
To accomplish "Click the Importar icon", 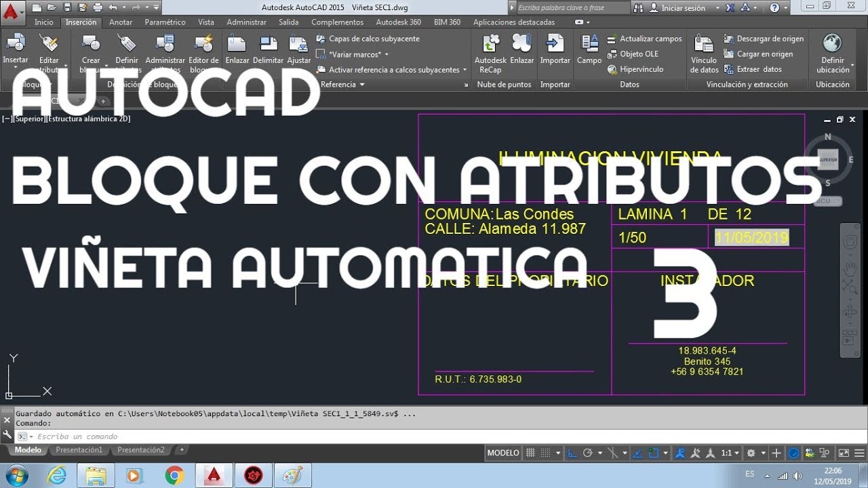I will pyautogui.click(x=555, y=44).
